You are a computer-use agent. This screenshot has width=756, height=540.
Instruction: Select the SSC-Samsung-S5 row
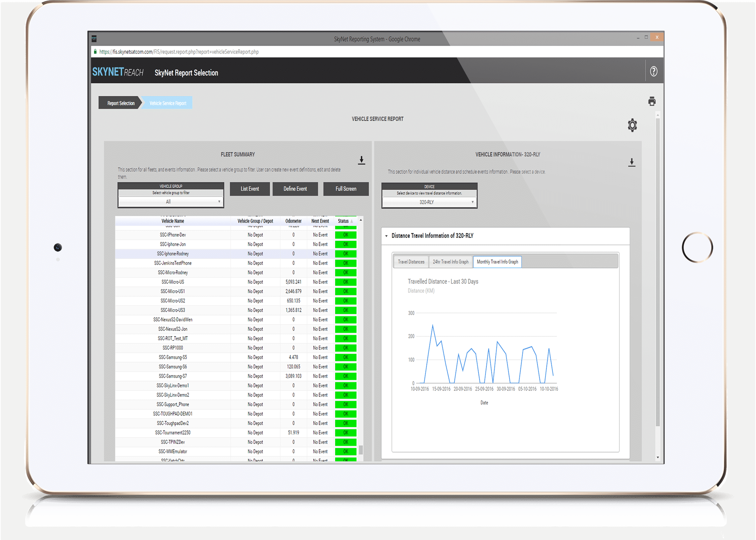click(x=236, y=357)
